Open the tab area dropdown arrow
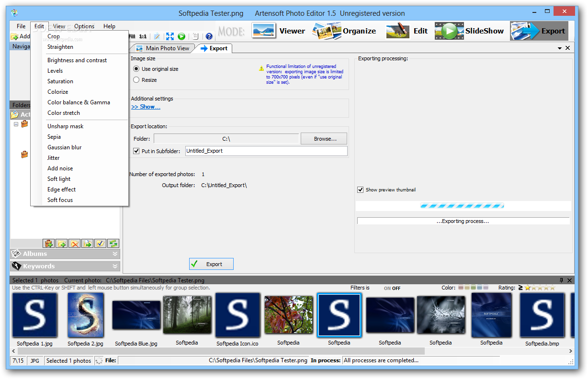 point(560,48)
